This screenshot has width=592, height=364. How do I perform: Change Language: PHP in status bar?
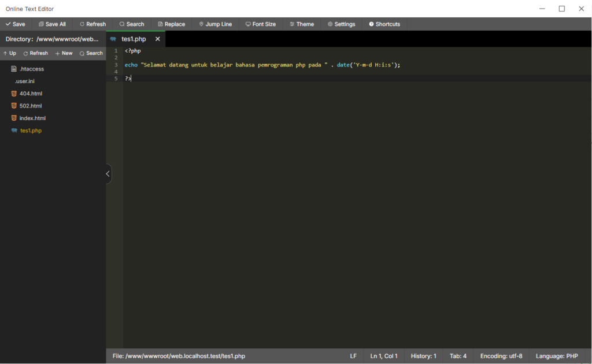pyautogui.click(x=556, y=356)
